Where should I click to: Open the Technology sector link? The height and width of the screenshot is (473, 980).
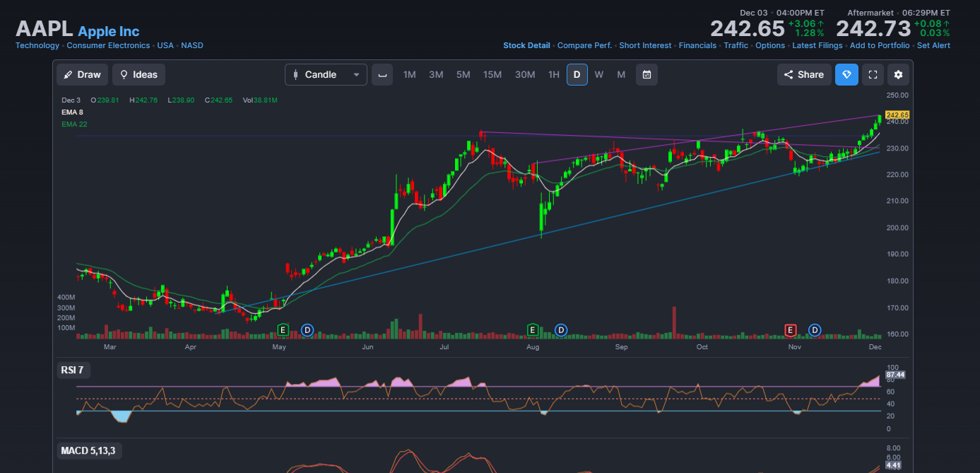coord(37,45)
